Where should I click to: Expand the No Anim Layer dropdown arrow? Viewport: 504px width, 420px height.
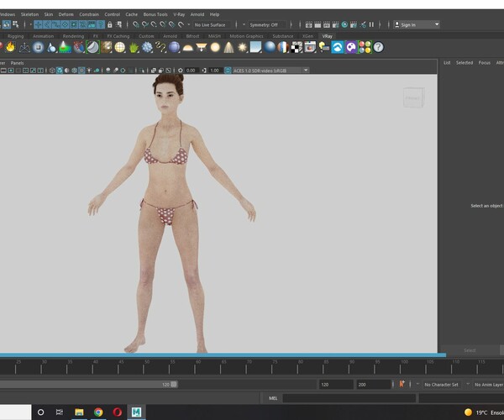(468, 384)
